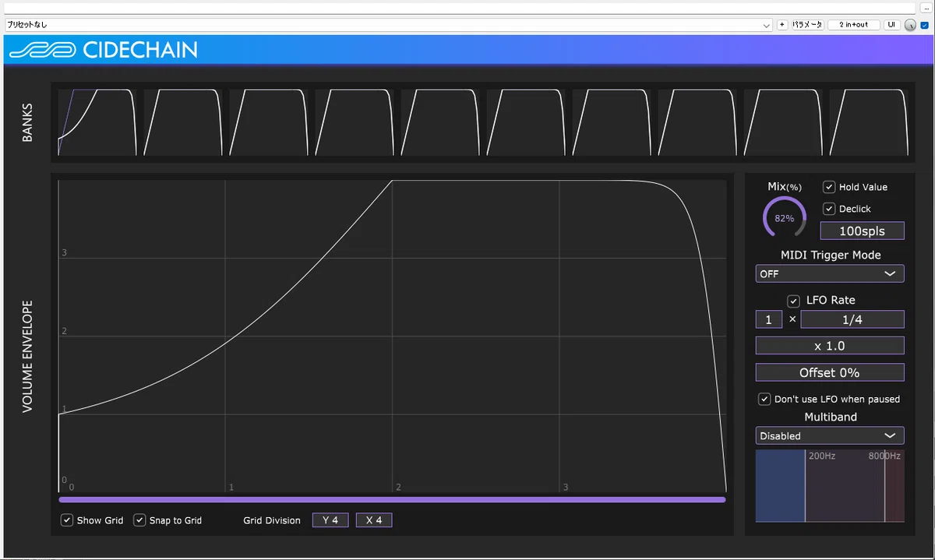The image size is (935, 560).
Task: Click the UI button in host bar
Action: pyautogui.click(x=892, y=25)
